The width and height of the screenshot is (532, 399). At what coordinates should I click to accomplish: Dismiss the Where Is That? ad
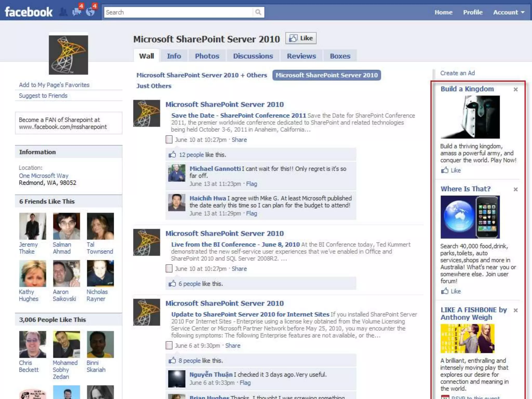click(516, 189)
